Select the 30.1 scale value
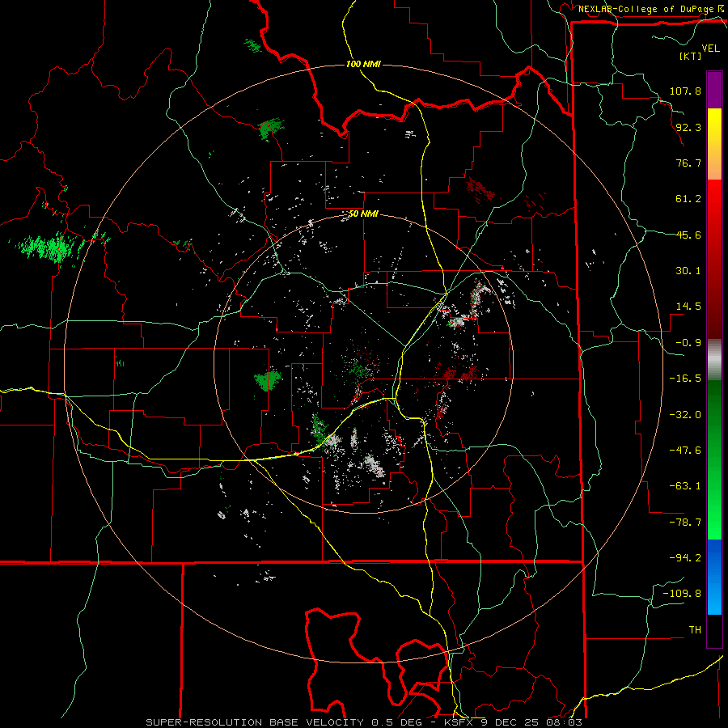The image size is (728, 728). [x=688, y=271]
